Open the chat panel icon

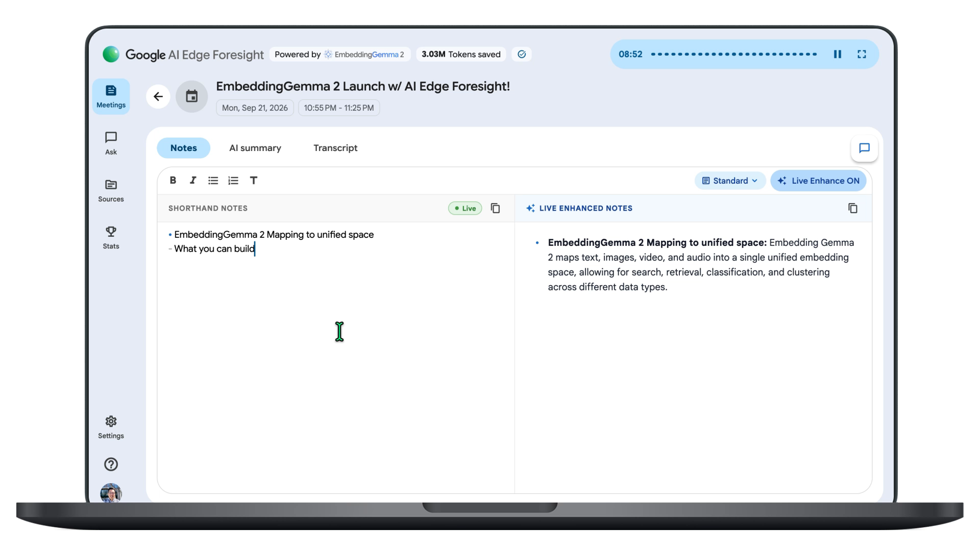864,148
